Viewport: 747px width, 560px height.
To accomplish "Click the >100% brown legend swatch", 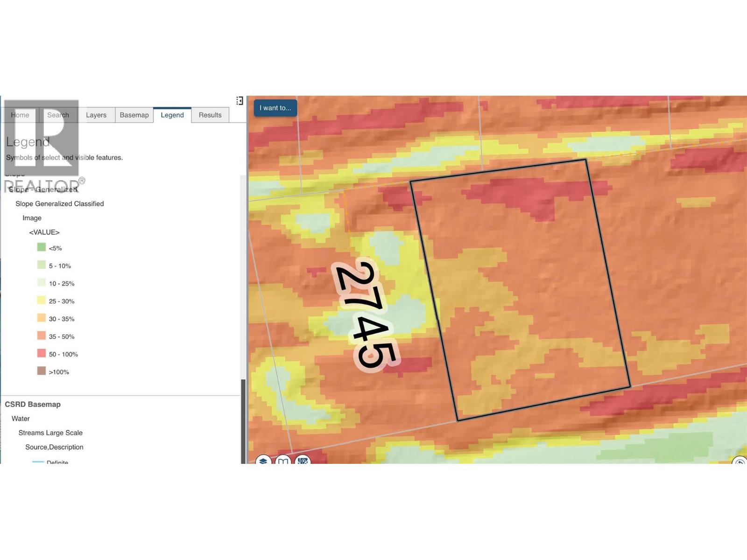I will 42,371.
